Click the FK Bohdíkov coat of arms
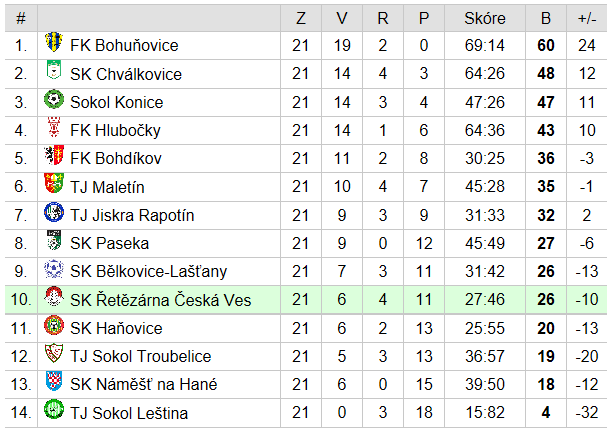 (x=54, y=155)
